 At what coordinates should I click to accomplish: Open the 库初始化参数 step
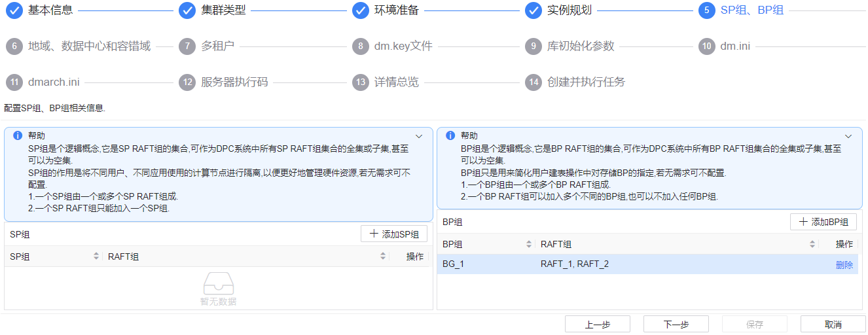click(x=581, y=46)
